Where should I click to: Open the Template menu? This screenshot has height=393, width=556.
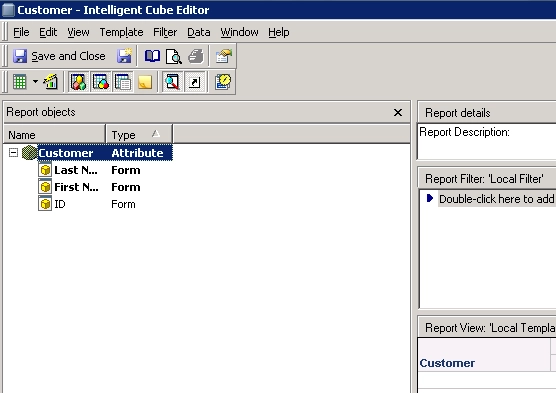pos(121,32)
